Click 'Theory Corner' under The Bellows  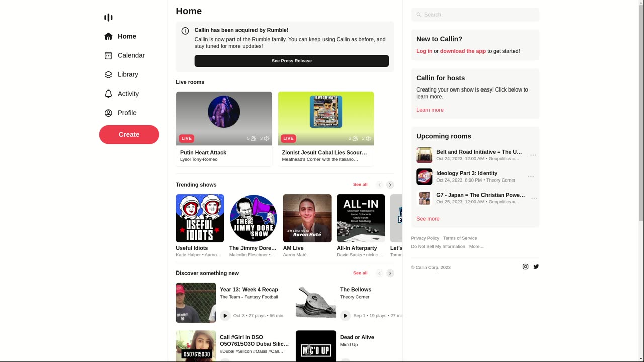[x=355, y=297]
